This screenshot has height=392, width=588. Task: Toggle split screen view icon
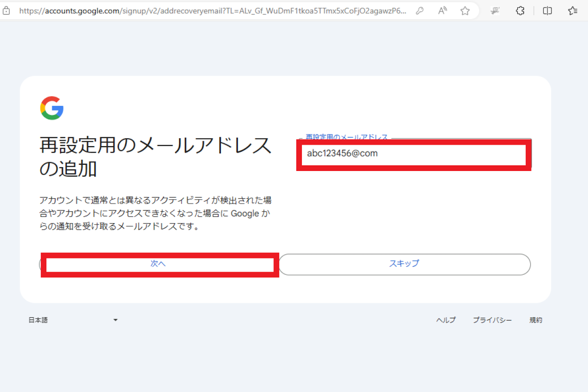click(547, 11)
